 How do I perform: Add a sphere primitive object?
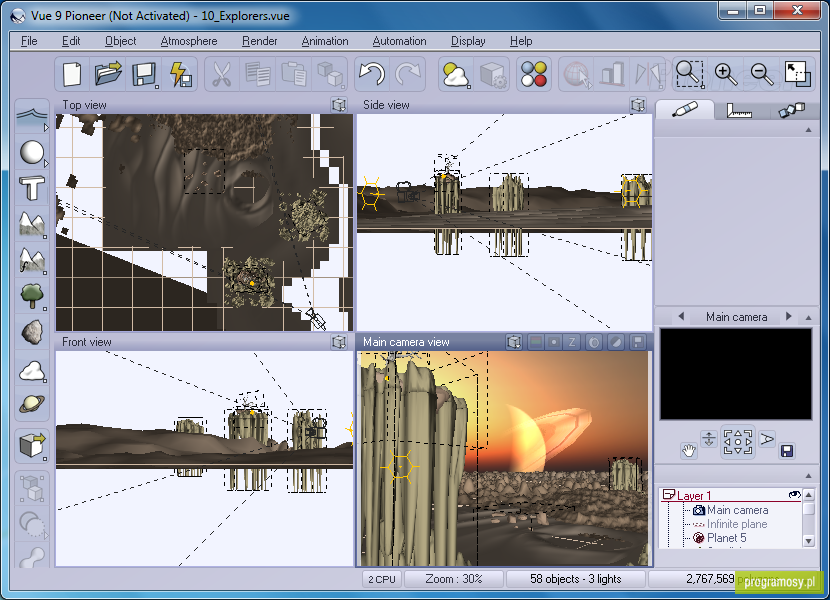tap(32, 153)
